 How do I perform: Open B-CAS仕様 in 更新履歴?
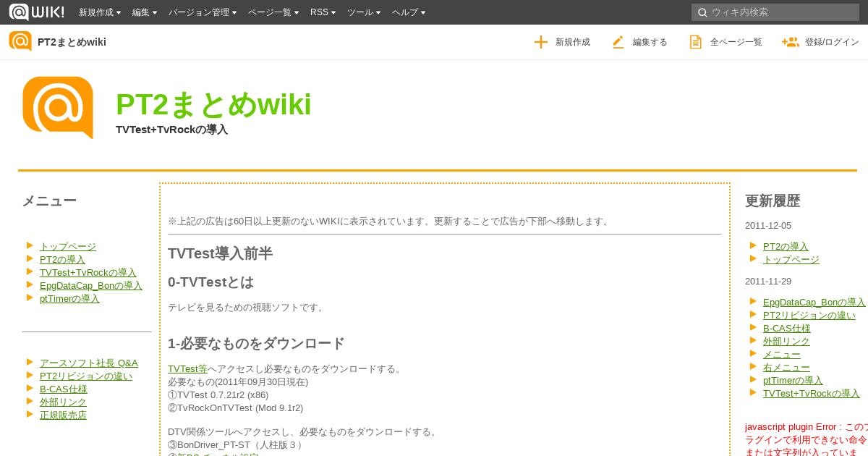click(787, 328)
